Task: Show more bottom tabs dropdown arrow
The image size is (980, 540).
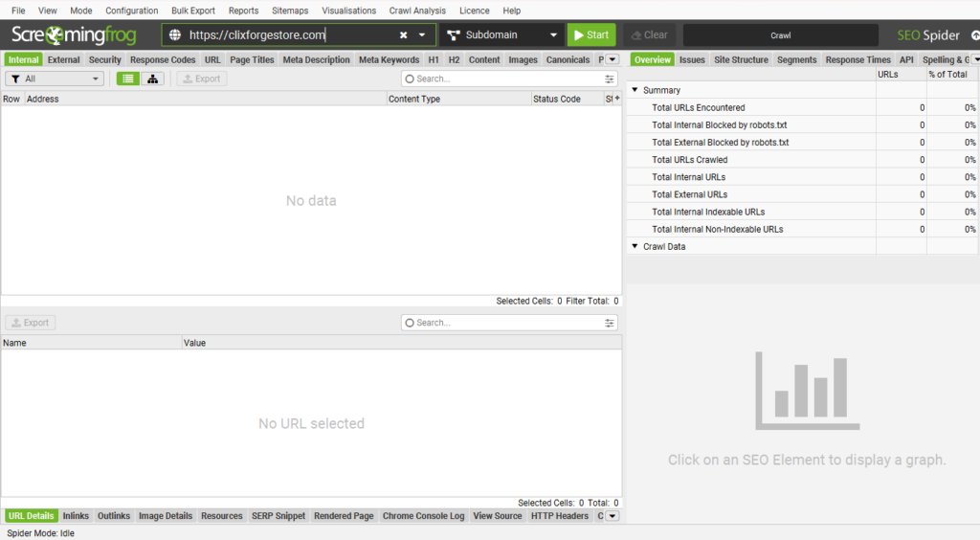Action: (x=612, y=516)
